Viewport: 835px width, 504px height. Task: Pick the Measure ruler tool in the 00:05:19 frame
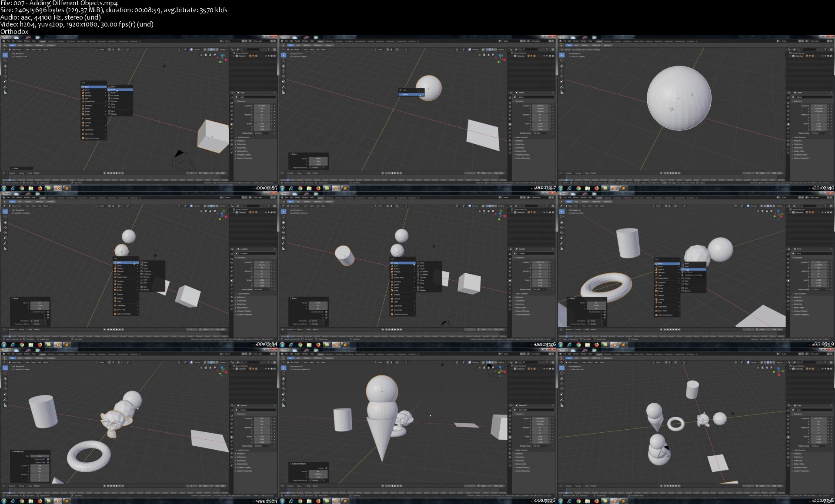[x=562, y=249]
